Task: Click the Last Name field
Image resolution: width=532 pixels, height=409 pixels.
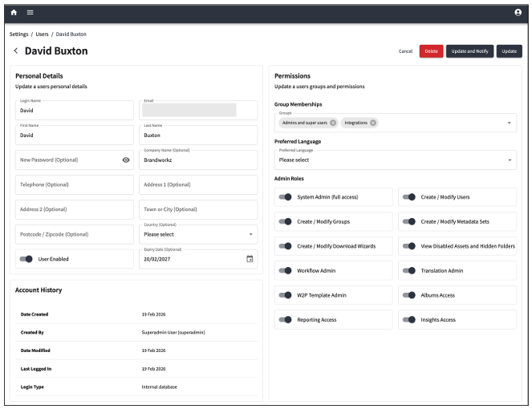Action: 198,135
